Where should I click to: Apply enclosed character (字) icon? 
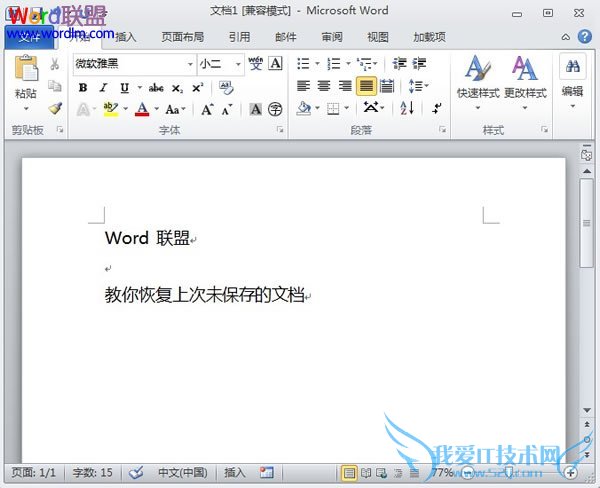275,109
